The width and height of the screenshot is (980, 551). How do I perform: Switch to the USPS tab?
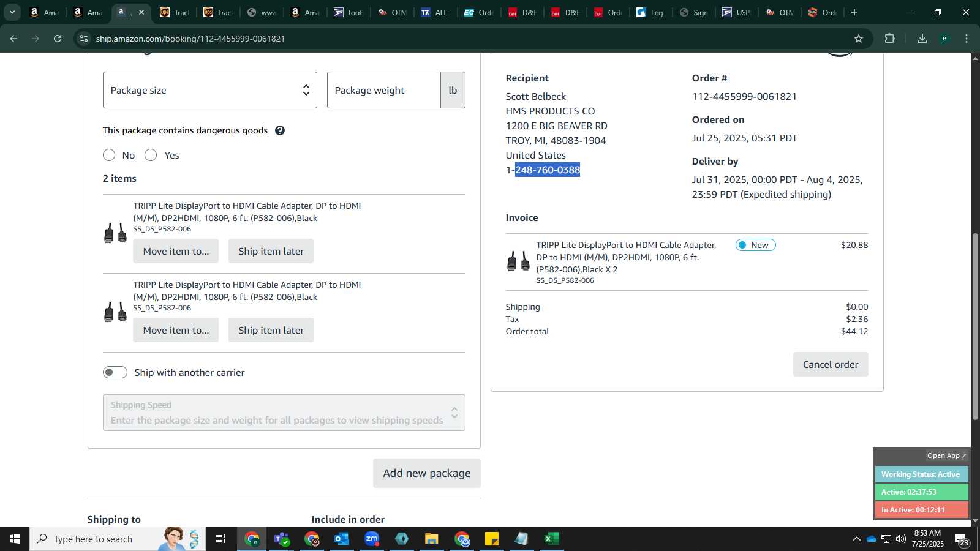tap(737, 12)
